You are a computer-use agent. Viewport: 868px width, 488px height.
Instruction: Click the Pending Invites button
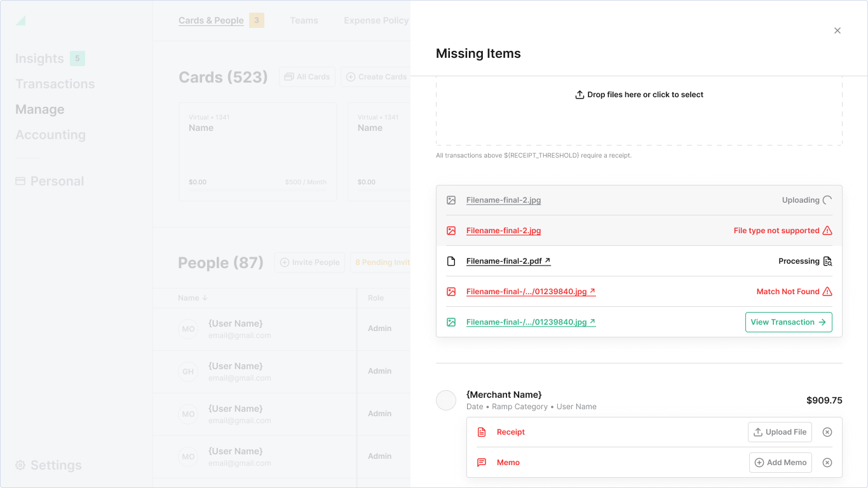[x=381, y=262]
